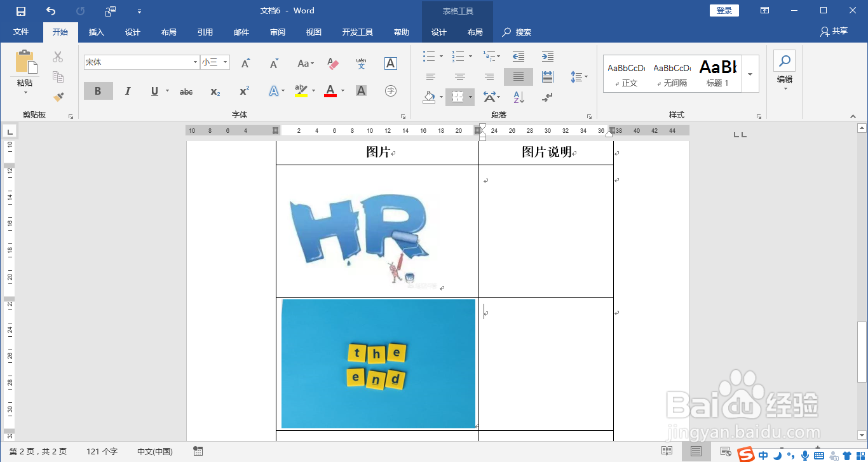Toggle Italic formatting
Screen dimensions: 868x462
point(127,91)
